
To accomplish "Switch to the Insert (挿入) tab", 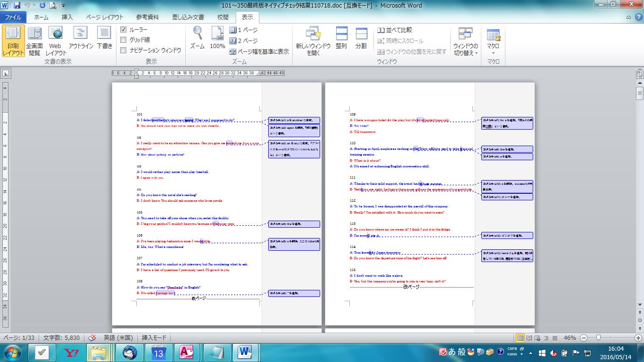I will tap(67, 17).
